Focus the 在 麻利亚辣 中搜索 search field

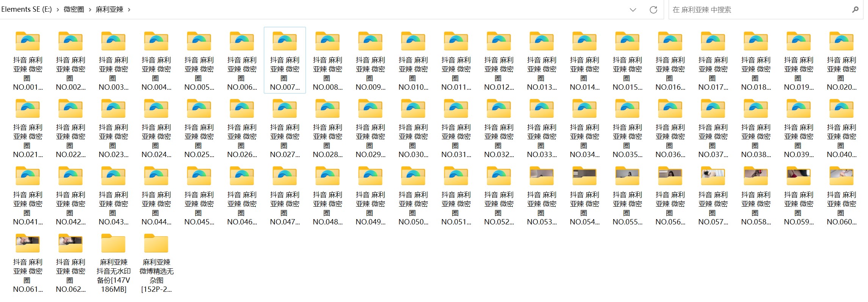(x=766, y=10)
